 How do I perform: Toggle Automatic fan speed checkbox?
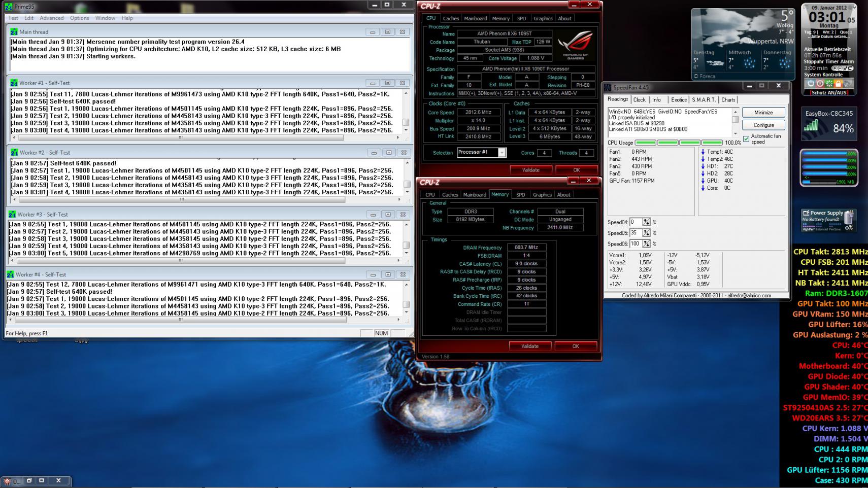(746, 138)
